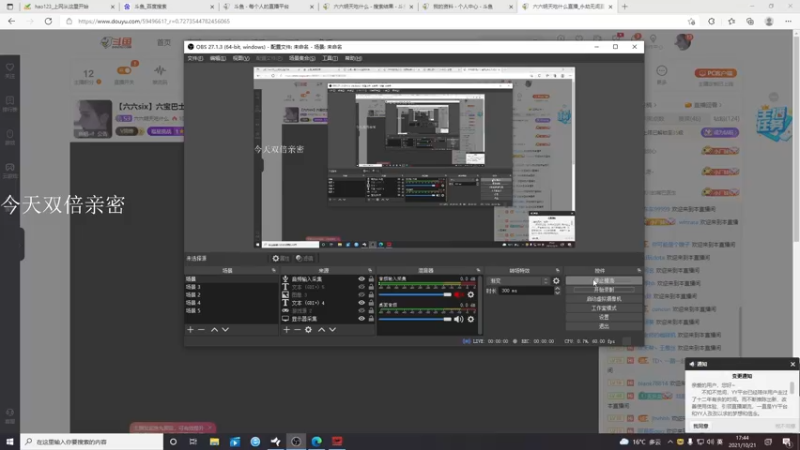
Task: Pop out the Sources dock with its corner icon
Action: click(370, 270)
